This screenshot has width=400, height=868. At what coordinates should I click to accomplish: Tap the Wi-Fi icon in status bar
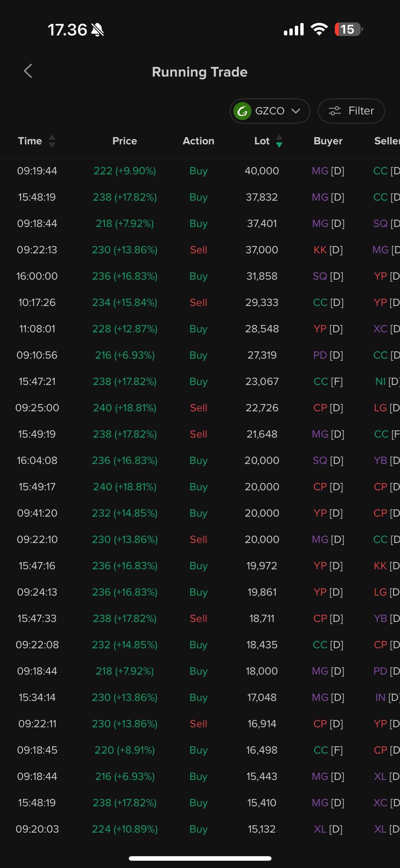click(319, 29)
